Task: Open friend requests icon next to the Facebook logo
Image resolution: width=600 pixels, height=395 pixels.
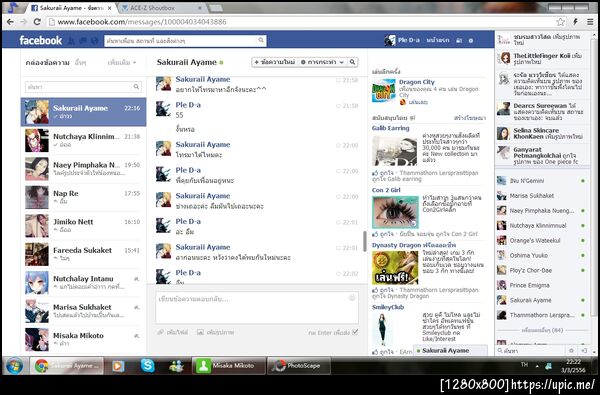Action: (71, 40)
